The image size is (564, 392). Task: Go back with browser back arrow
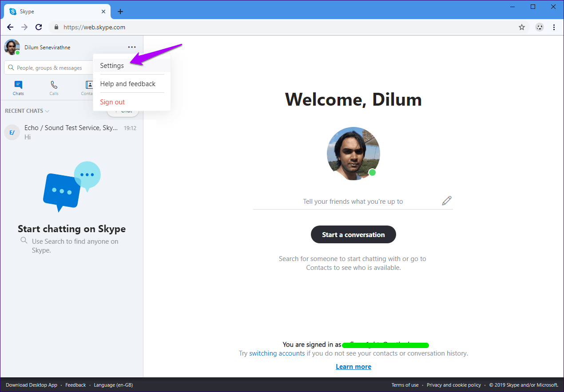10,27
